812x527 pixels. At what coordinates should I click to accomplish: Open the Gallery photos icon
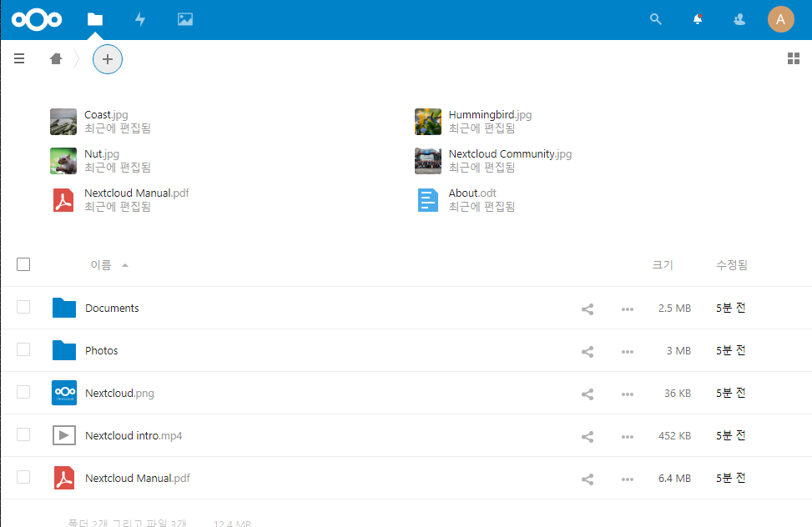pyautogui.click(x=185, y=20)
